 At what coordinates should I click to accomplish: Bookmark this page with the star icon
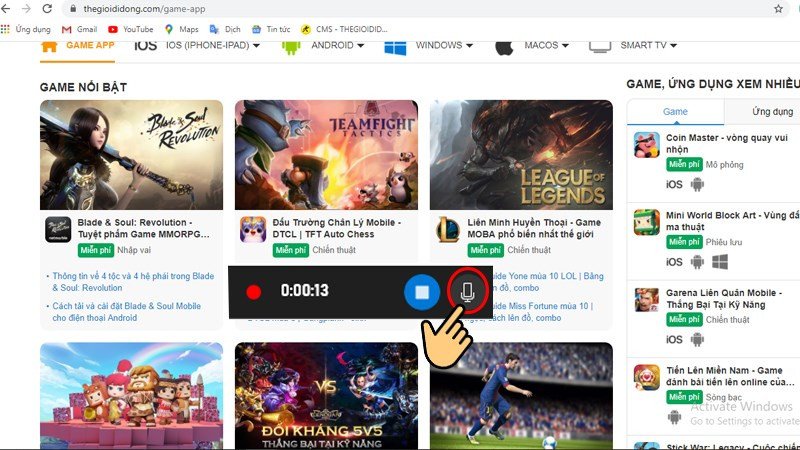pos(778,8)
